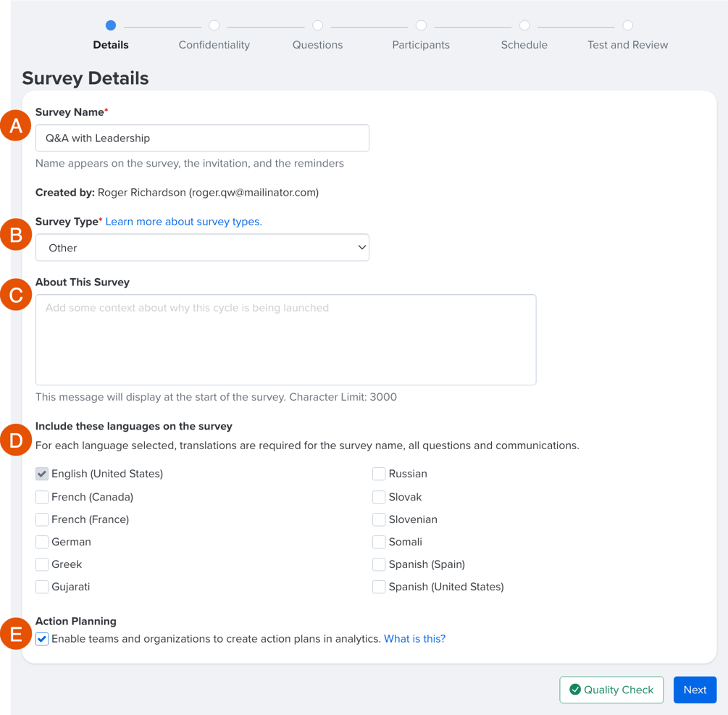The height and width of the screenshot is (715, 728).
Task: Check the Russian language checkbox
Action: 379,474
